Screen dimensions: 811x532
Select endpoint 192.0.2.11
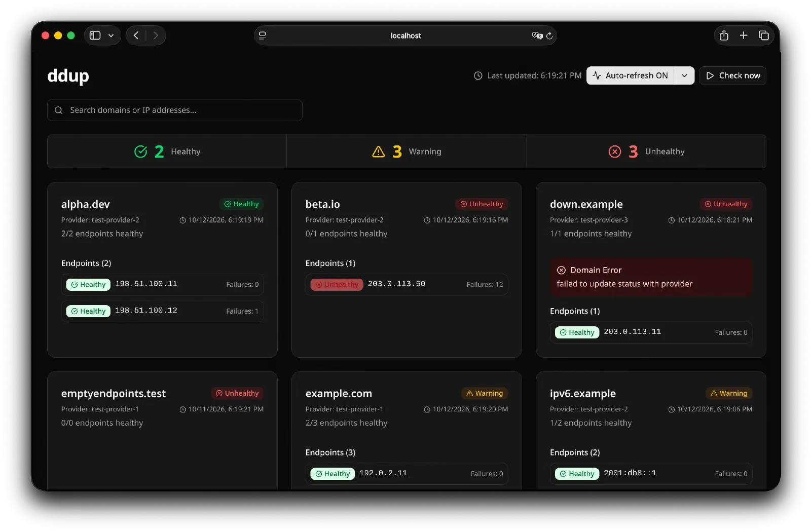pyautogui.click(x=407, y=474)
